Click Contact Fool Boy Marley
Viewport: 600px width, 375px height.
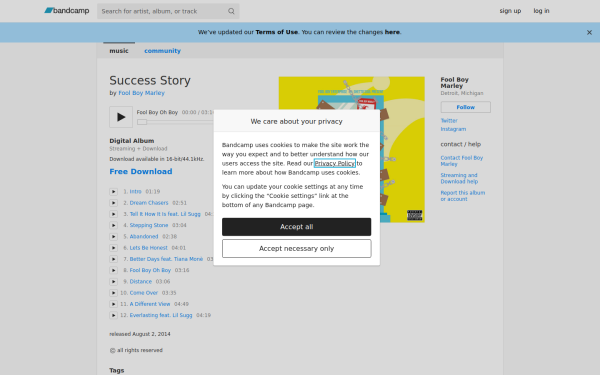(461, 161)
